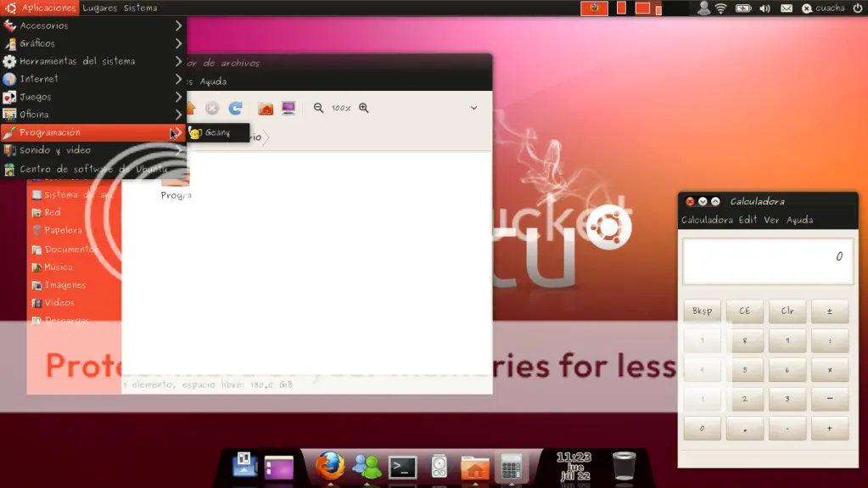Open the Edit menu in calculator

tap(748, 220)
